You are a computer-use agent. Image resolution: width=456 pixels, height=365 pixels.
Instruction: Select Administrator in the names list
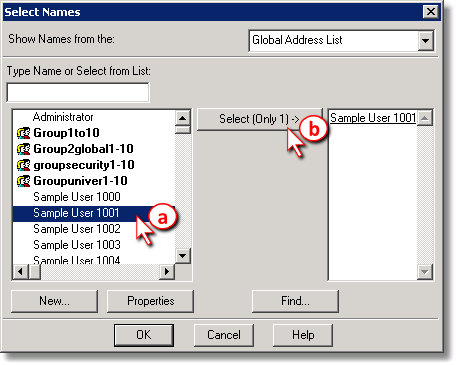point(63,117)
